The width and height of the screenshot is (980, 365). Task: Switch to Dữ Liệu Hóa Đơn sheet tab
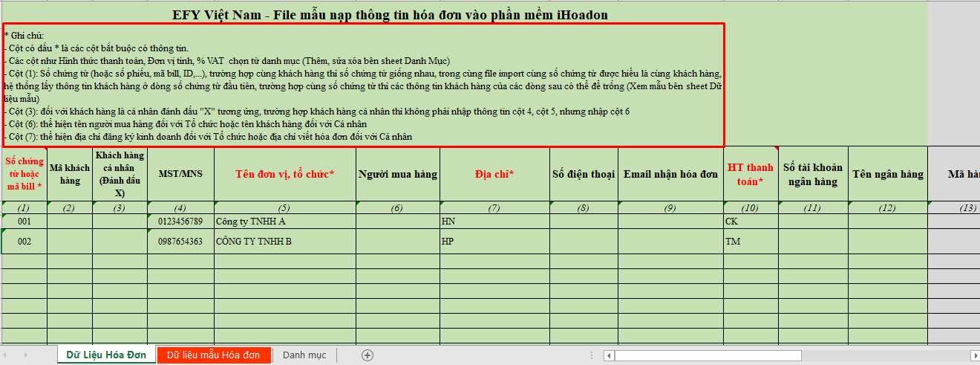(x=106, y=355)
